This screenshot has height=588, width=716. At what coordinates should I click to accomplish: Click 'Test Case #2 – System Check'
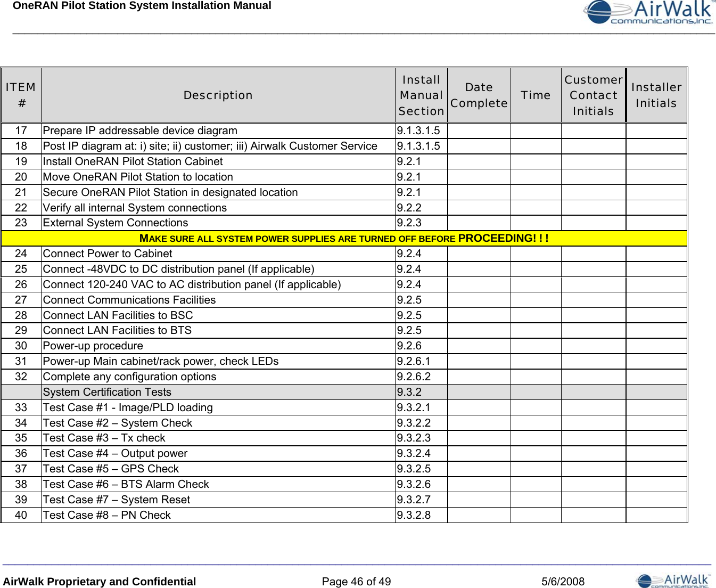(118, 423)
